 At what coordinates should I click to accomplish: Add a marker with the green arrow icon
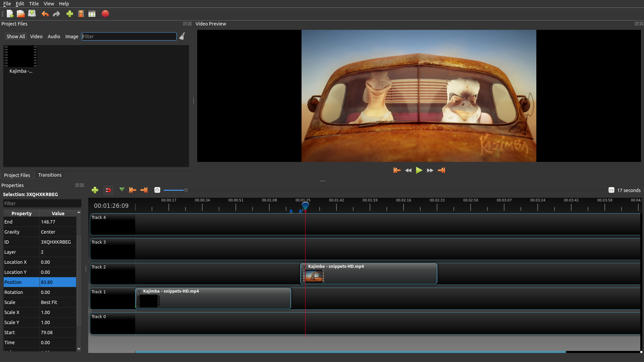coord(122,190)
